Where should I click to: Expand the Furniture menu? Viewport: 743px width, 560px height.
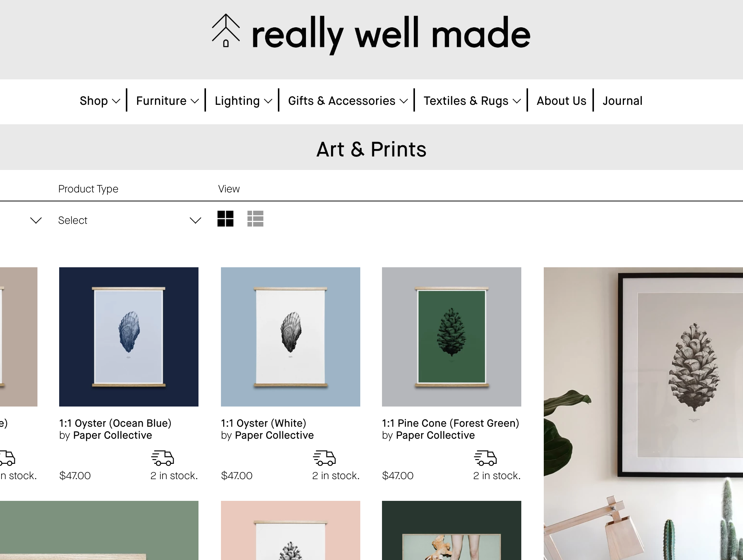[167, 101]
